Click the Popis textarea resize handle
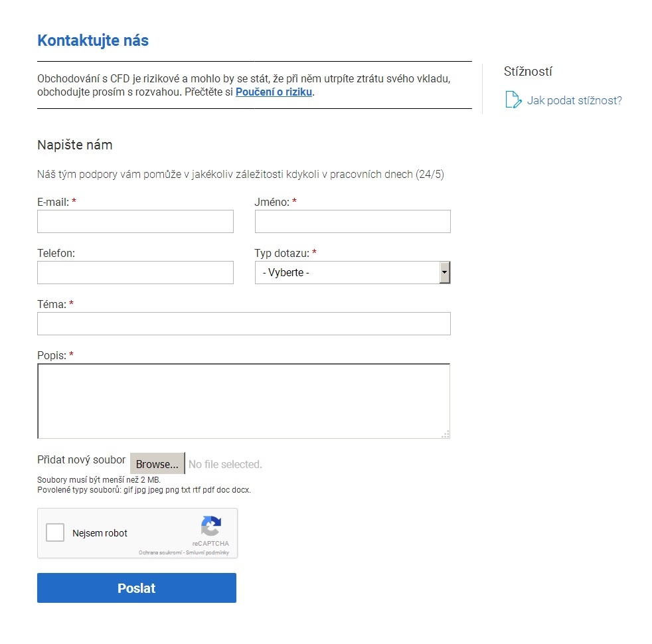Viewport: 652px width, 644px height. [x=445, y=434]
